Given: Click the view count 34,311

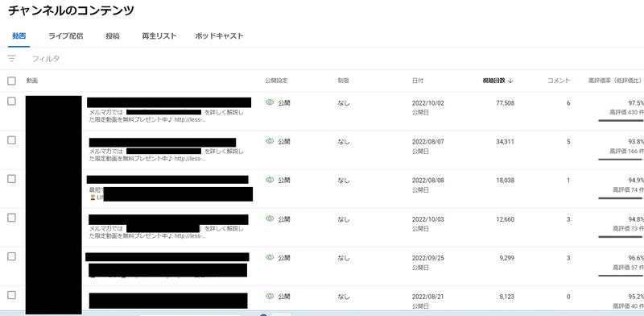Looking at the screenshot, I should click(x=506, y=142).
